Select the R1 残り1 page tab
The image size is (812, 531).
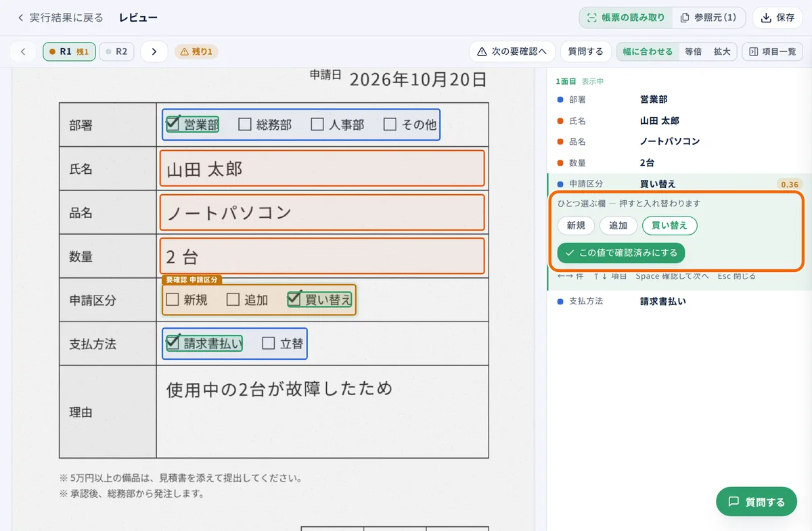69,51
